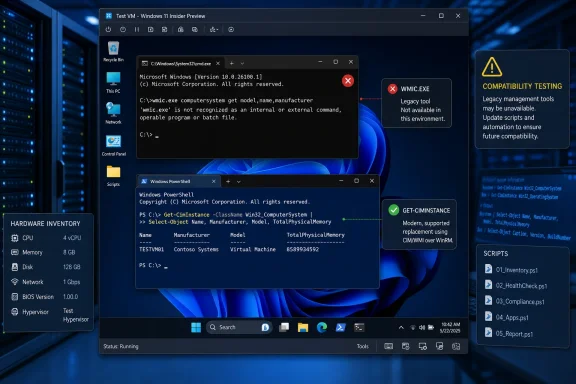The width and height of the screenshot is (576, 384).
Task: Close the cmd.exe tab
Action: [218, 63]
